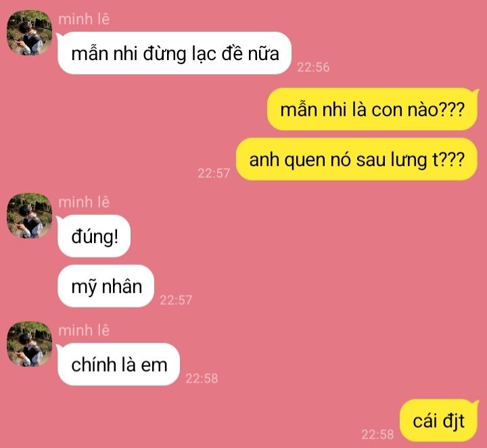487x448 pixels.
Task: Tap the 22:58 timestamp after "chính là em"
Action: pos(202,378)
